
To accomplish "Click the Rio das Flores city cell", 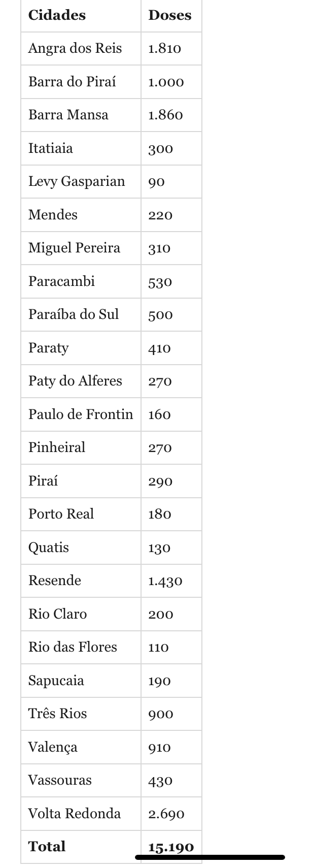I will [73, 647].
